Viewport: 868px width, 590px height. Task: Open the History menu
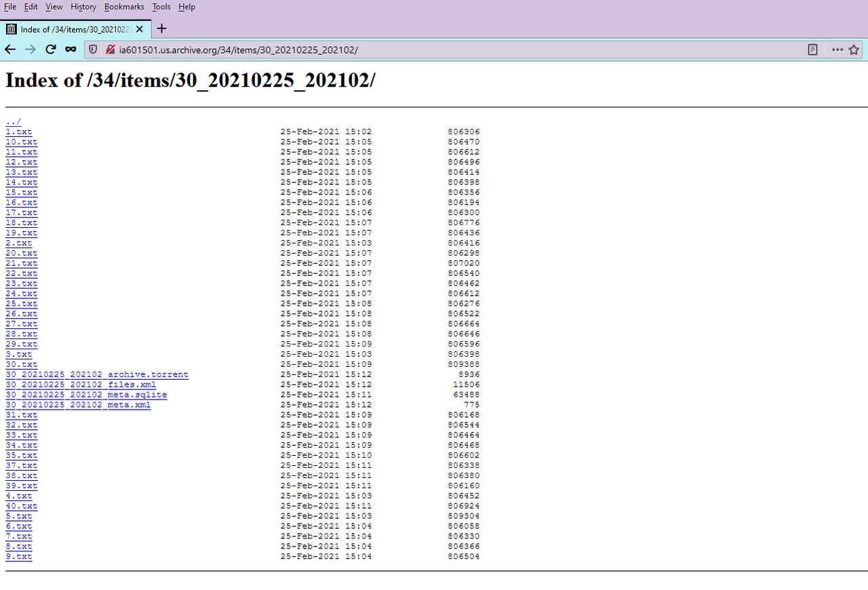[x=83, y=7]
